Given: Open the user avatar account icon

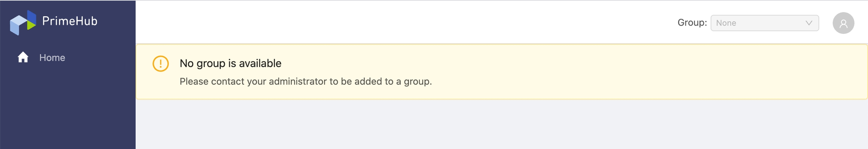Looking at the screenshot, I should [843, 23].
